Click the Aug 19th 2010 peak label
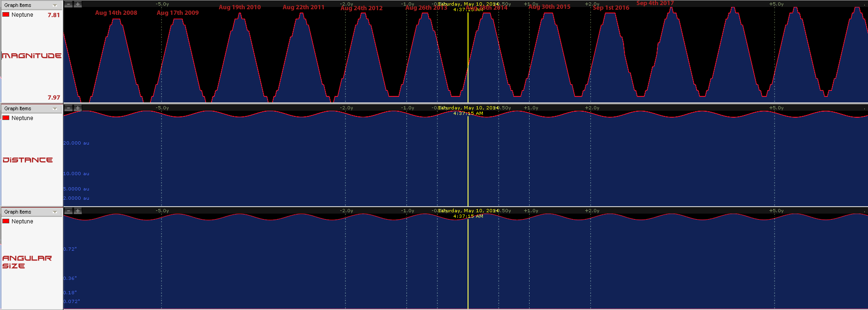The height and width of the screenshot is (310, 868). coord(239,7)
